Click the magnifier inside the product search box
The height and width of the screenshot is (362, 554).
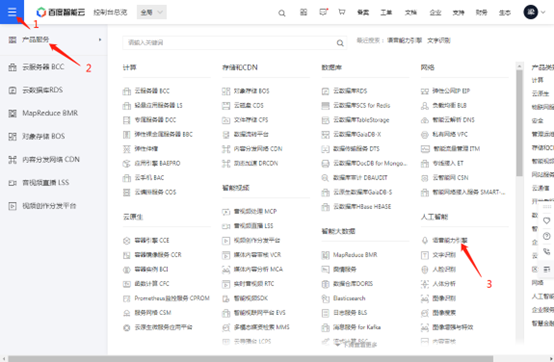(x=340, y=43)
